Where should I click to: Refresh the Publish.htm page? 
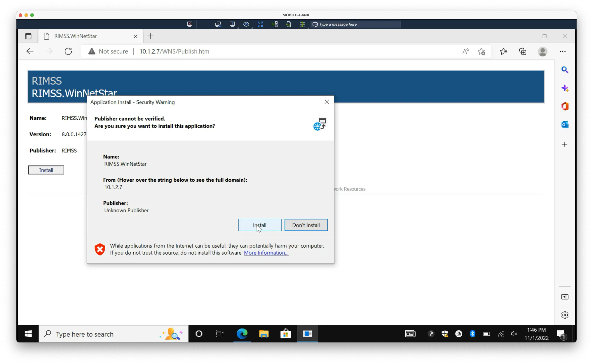coord(68,51)
